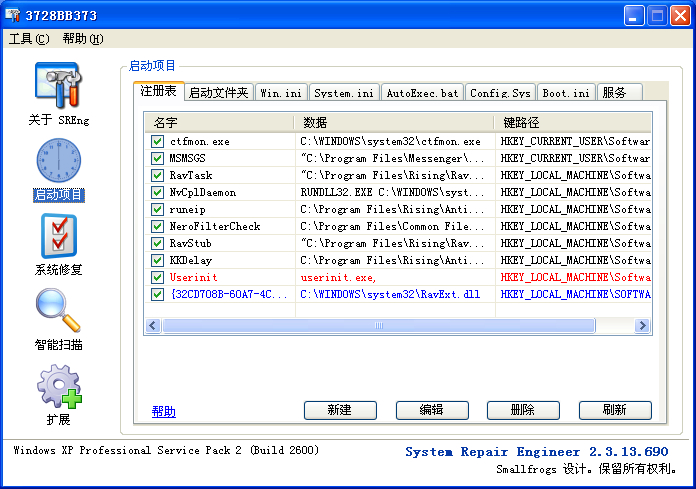Open the 关于 SREng hammer icon
The height and width of the screenshot is (489, 696).
tap(58, 85)
